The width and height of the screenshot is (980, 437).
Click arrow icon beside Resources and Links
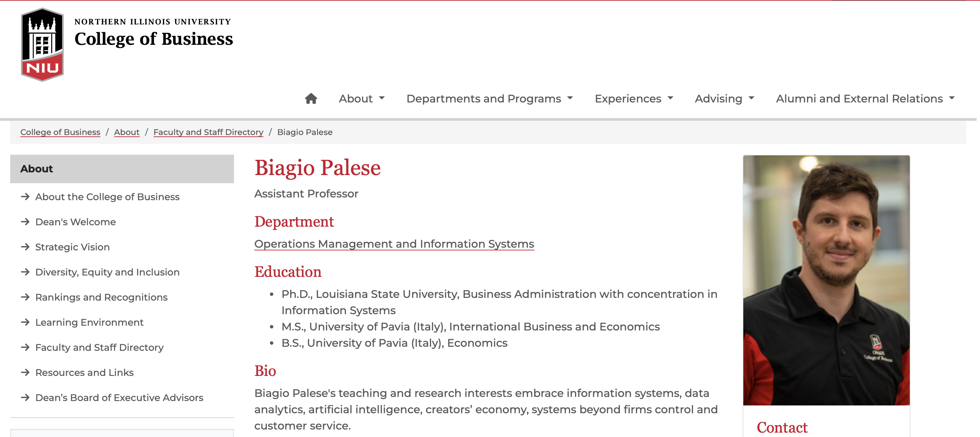25,372
